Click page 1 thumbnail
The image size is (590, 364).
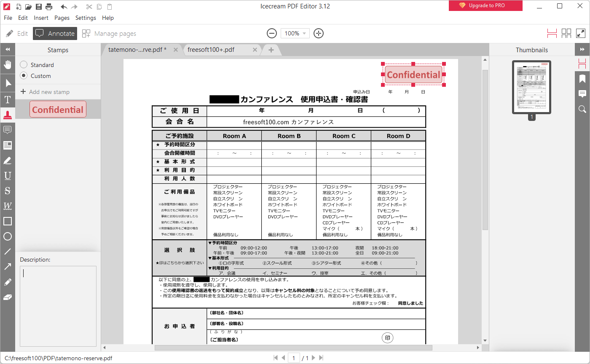tap(531, 87)
